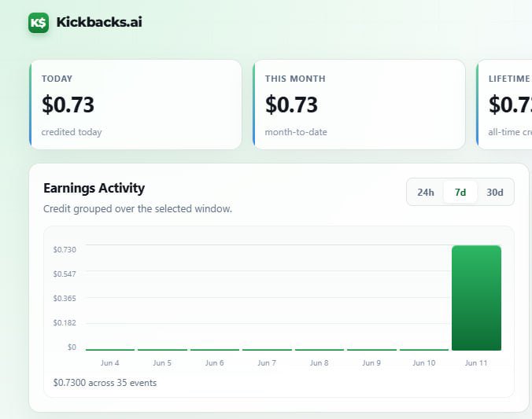Image resolution: width=532 pixels, height=419 pixels.
Task: Click 'Credit grouped over the selected window.' text
Action: pos(138,209)
